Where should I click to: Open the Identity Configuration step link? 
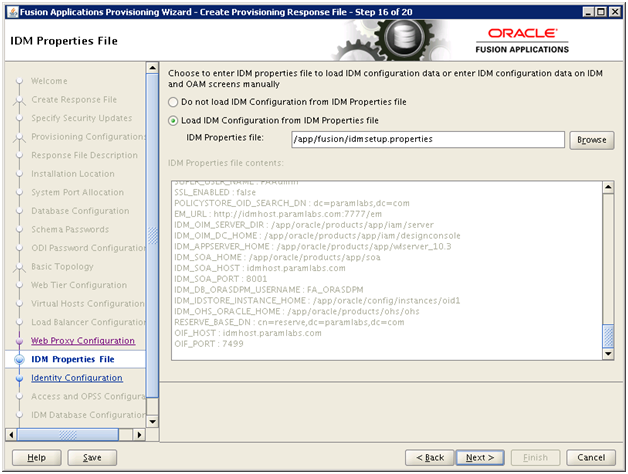tap(77, 378)
